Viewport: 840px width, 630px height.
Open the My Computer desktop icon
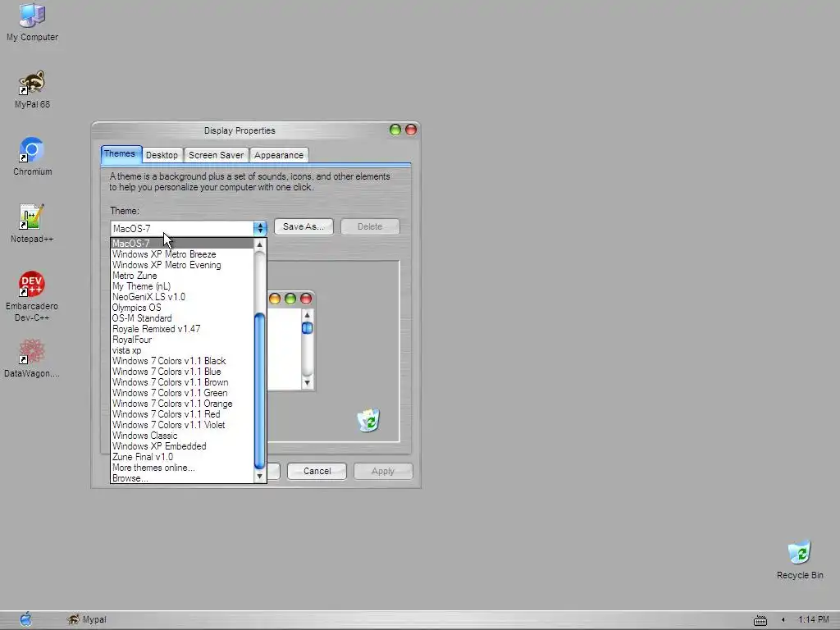click(x=32, y=22)
